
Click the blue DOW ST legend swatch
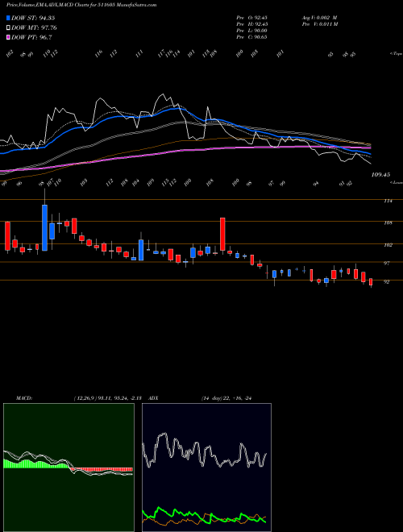click(x=8, y=18)
